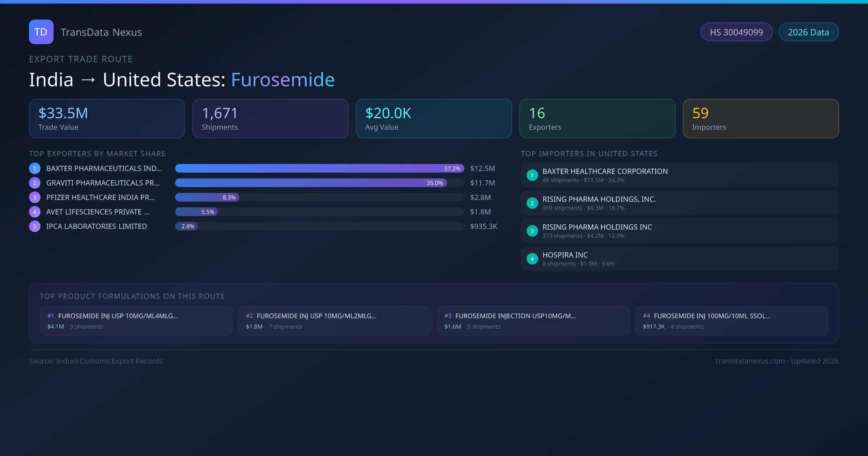Image resolution: width=868 pixels, height=456 pixels.
Task: Click the 37.2% market share bar
Action: tap(319, 168)
